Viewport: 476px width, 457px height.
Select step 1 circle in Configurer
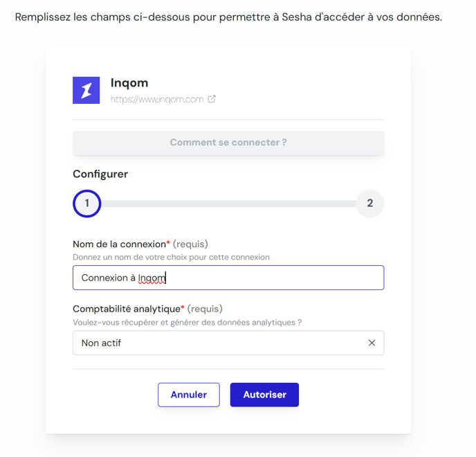click(86, 204)
